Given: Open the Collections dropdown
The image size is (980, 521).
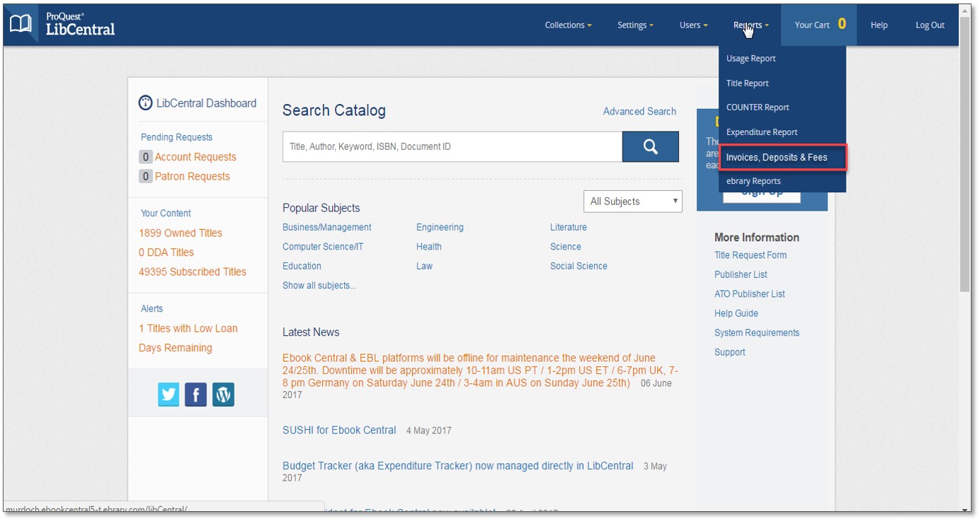Looking at the screenshot, I should point(568,24).
